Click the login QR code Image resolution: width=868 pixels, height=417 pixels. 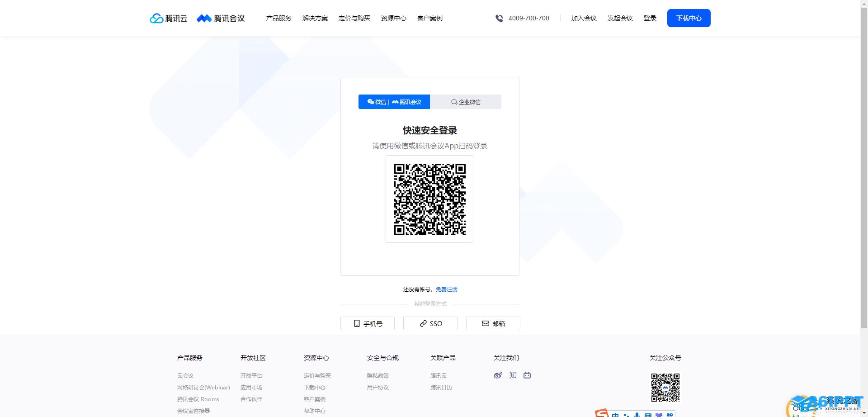click(x=429, y=199)
